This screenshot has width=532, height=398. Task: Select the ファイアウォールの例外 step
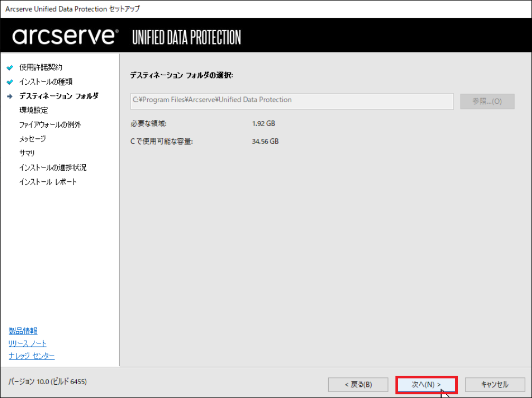point(50,125)
